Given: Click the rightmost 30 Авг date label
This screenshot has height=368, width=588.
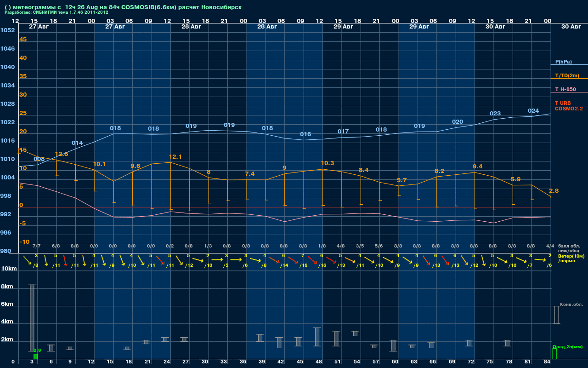Looking at the screenshot, I should (571, 27).
